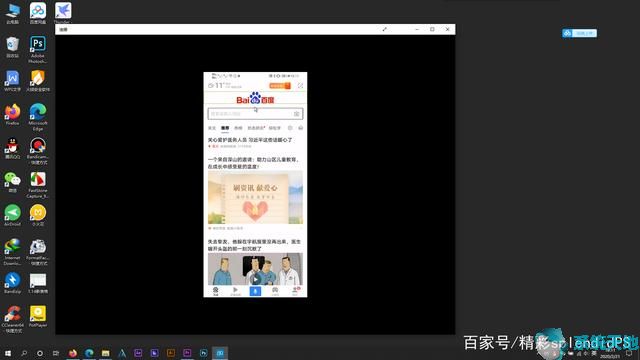Screen dimensions: 640x360
Task: Tap the home icon in phone bottom bar
Action: (216, 291)
